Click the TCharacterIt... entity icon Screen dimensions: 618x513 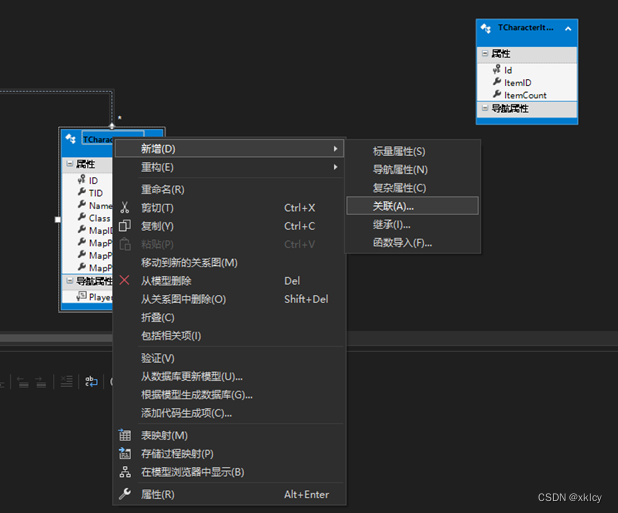pos(486,28)
